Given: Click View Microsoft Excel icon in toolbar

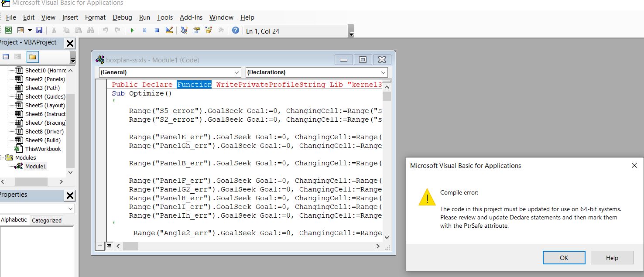Looking at the screenshot, I should 8,30.
